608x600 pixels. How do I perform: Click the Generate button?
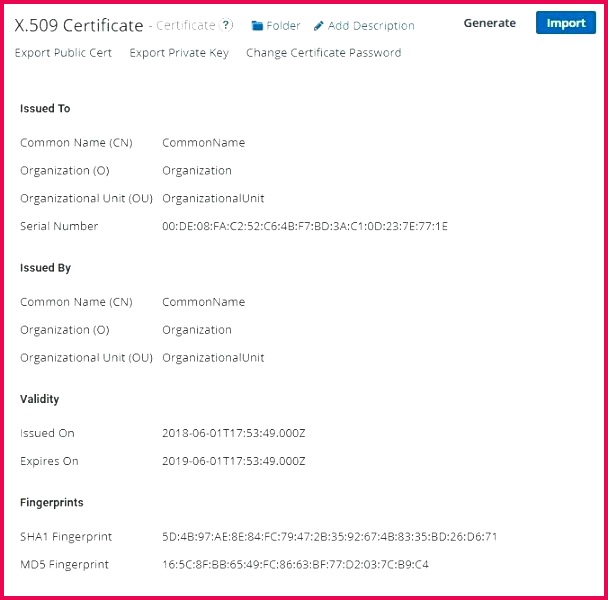point(490,23)
